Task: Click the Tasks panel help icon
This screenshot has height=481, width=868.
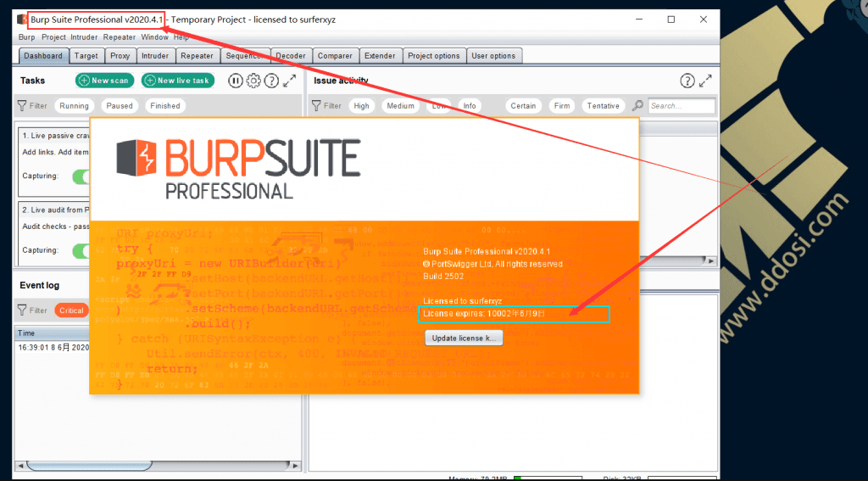Action: (271, 81)
